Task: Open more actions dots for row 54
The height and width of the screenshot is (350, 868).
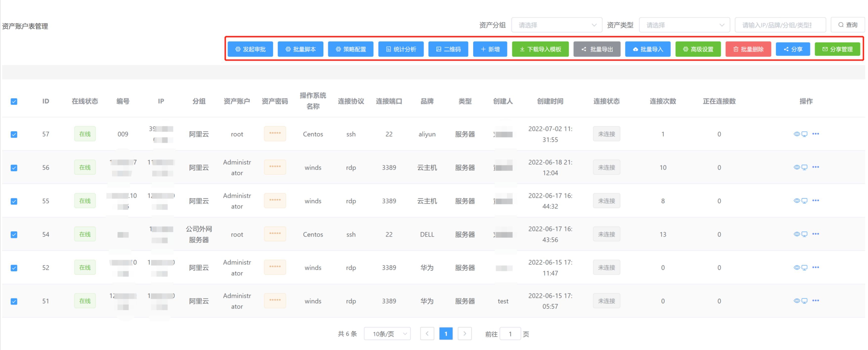Action: [815, 233]
